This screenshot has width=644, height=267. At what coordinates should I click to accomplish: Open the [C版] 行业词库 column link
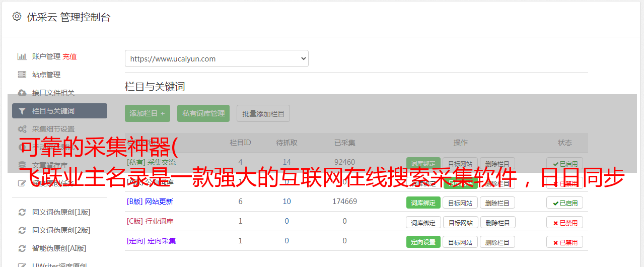pyautogui.click(x=150, y=221)
